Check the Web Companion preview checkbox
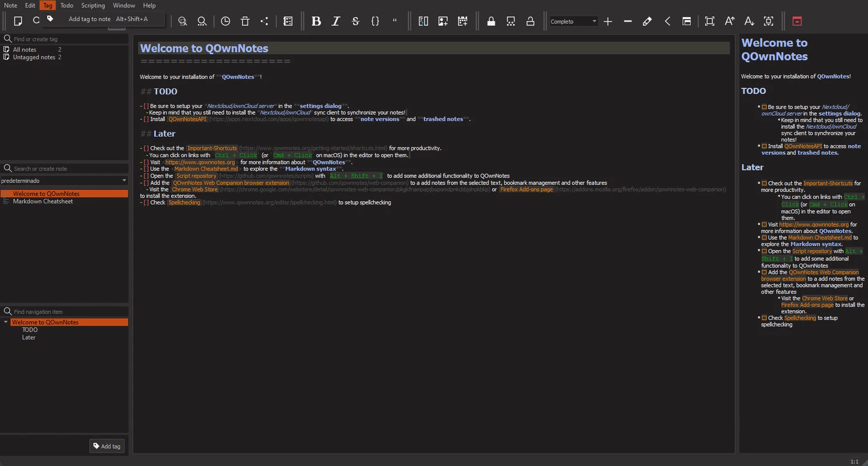Viewport: 868px width, 466px height. coord(764,272)
